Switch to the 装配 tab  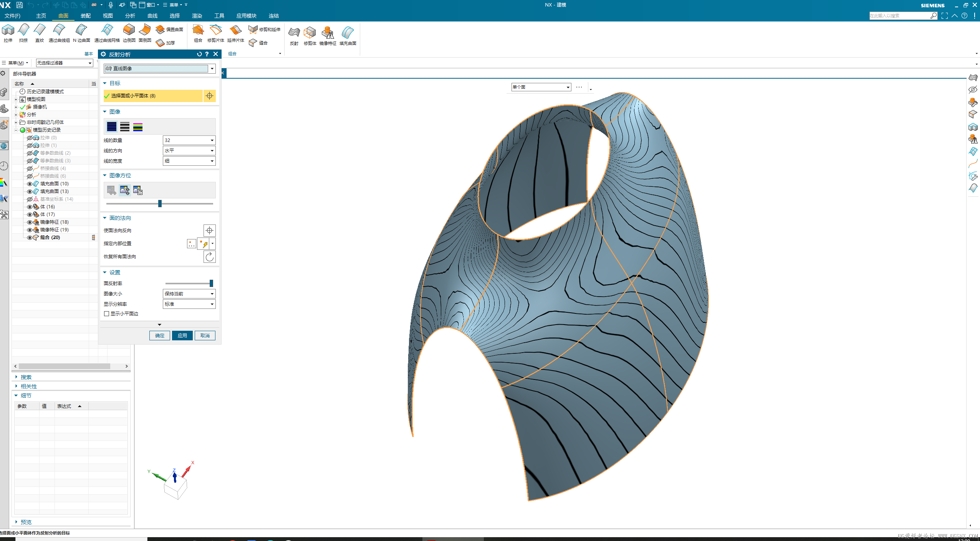coord(86,16)
